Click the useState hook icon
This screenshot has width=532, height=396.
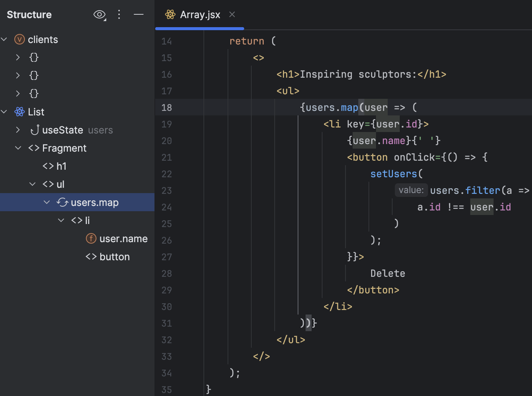35,130
